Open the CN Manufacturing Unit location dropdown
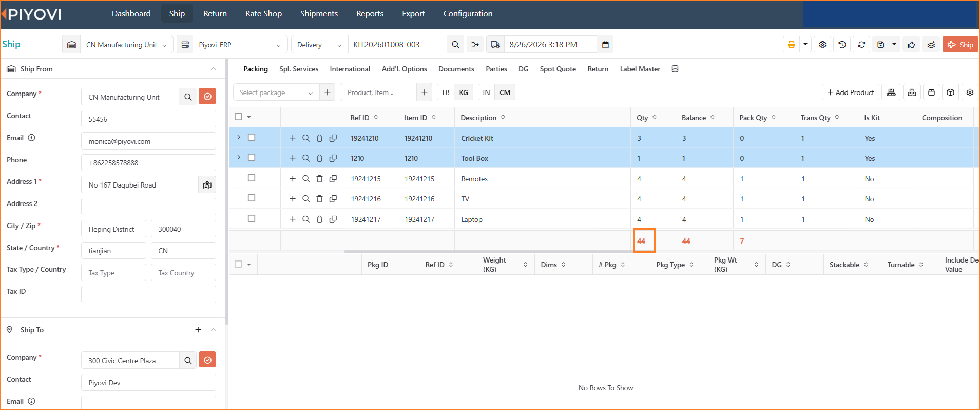The height and width of the screenshot is (410, 980). point(126,45)
